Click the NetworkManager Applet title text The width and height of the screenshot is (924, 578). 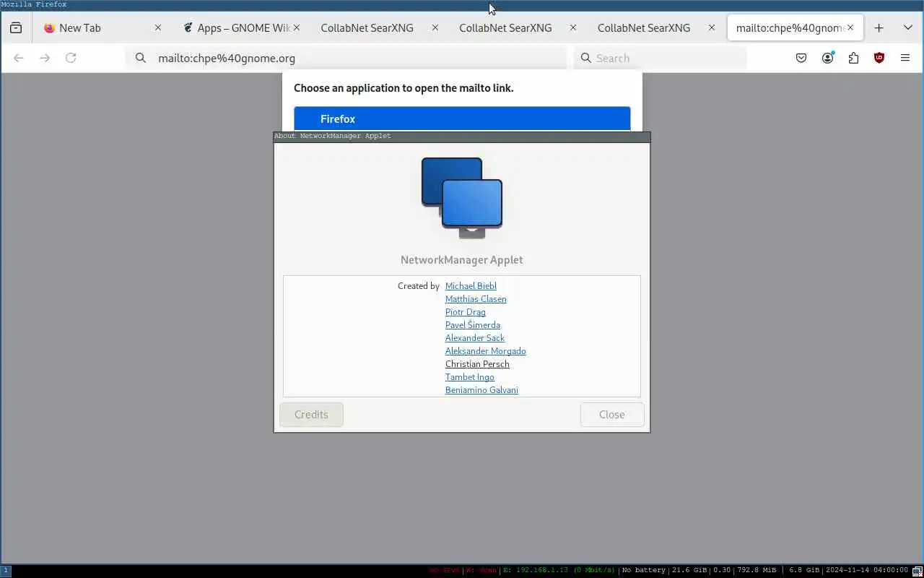[x=462, y=260]
